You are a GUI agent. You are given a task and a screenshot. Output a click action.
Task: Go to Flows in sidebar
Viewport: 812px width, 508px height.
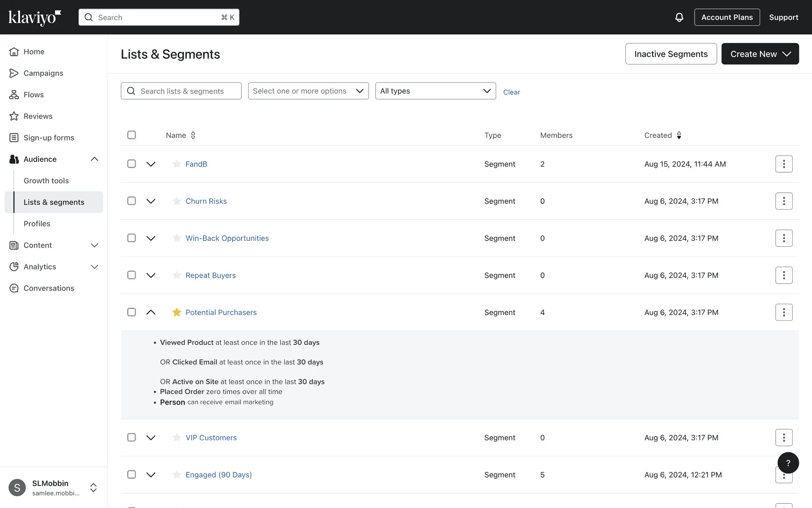pyautogui.click(x=33, y=95)
